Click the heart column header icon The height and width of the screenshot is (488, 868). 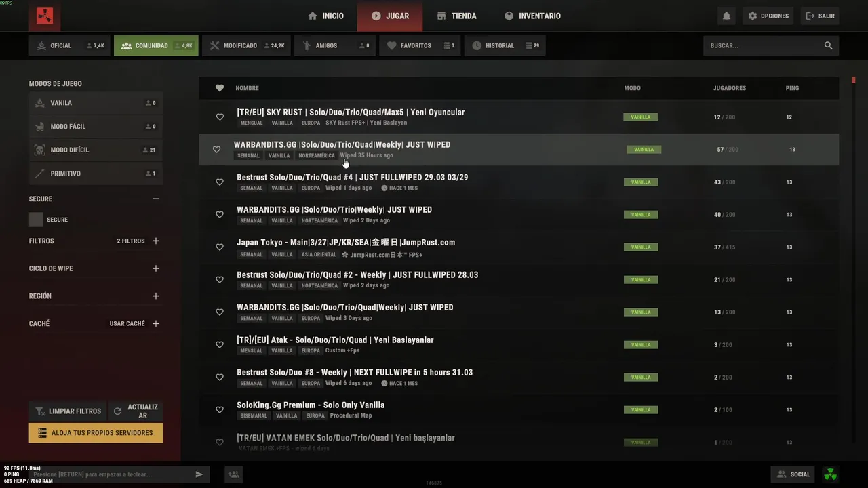coord(220,88)
